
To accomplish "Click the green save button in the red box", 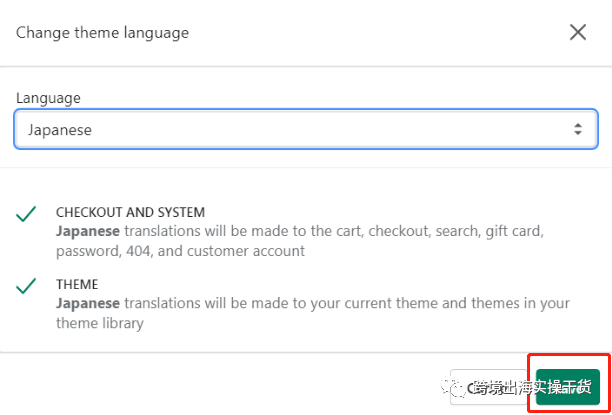I will [x=568, y=387].
